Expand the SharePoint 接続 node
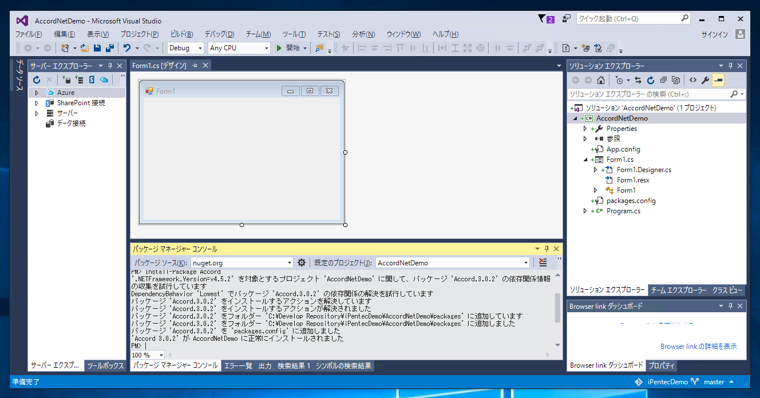 tap(36, 103)
